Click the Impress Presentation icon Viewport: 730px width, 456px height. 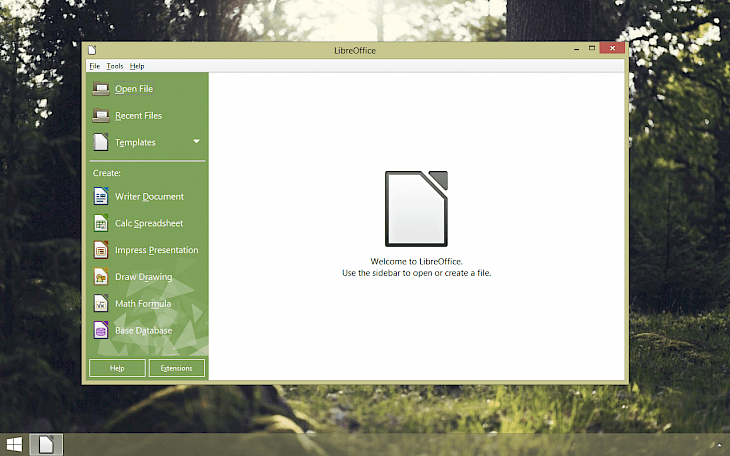click(x=101, y=250)
